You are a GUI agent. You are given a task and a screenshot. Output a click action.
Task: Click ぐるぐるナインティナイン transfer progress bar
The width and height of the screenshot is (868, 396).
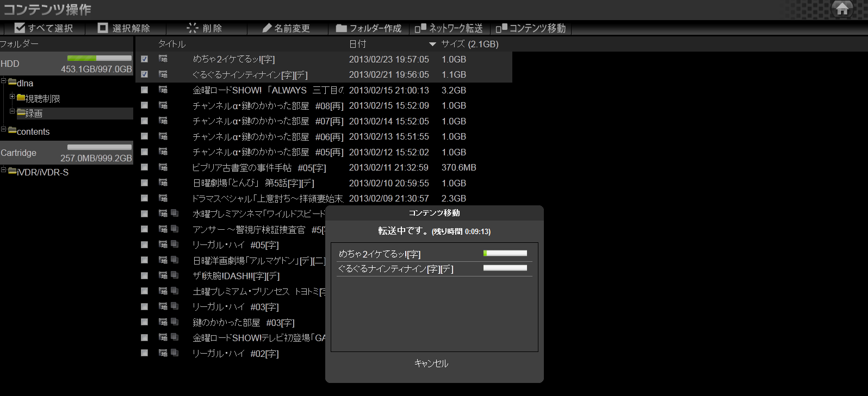(x=505, y=268)
